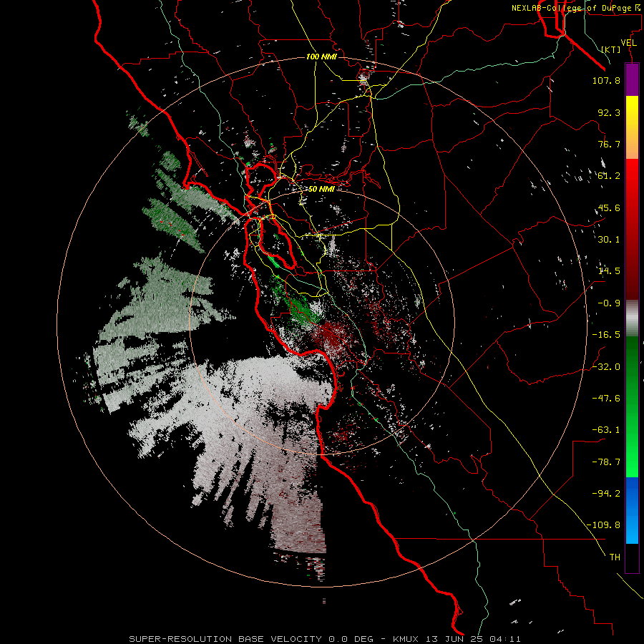Click the 100 NMI range ring label

321,57
